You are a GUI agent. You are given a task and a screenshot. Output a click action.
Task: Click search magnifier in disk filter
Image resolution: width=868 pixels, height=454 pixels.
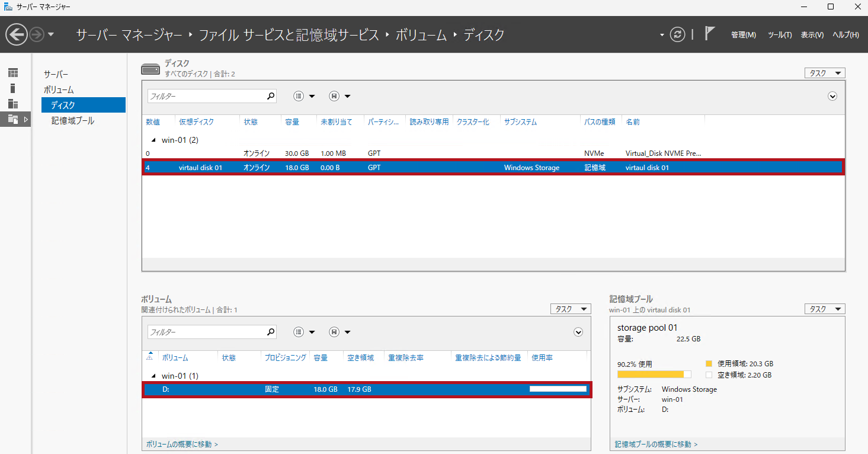tap(271, 96)
